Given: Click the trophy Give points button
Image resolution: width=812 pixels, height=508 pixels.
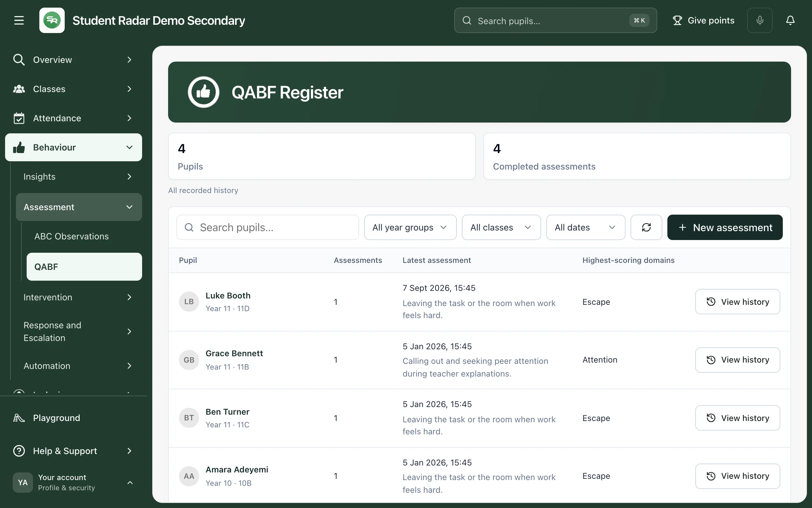Looking at the screenshot, I should pos(703,21).
